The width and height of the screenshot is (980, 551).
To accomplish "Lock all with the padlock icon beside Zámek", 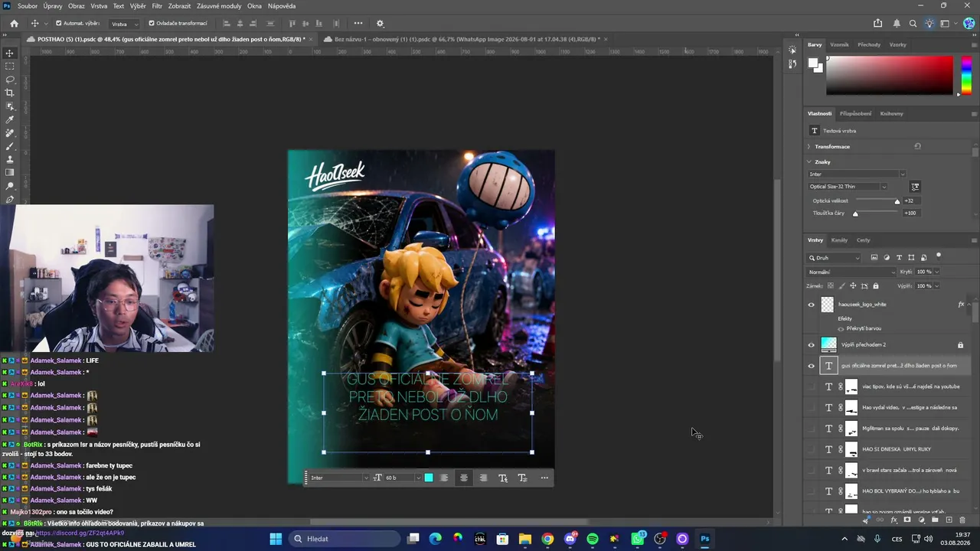I will [x=876, y=285].
